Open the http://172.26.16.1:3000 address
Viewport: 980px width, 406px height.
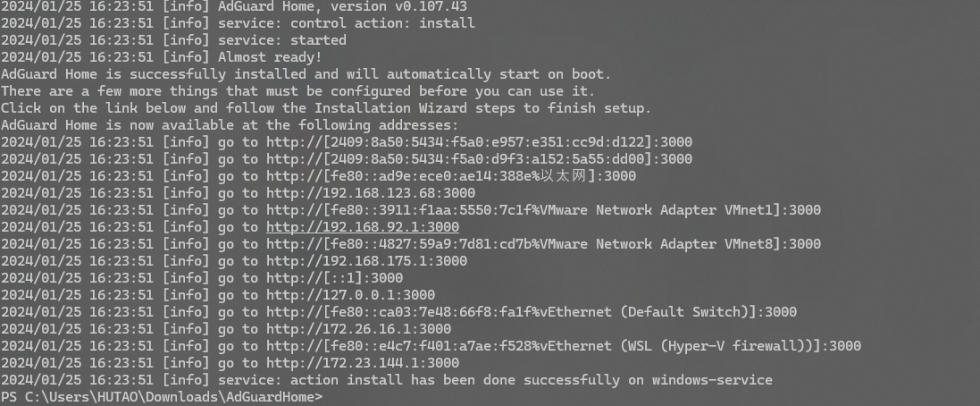(x=359, y=329)
